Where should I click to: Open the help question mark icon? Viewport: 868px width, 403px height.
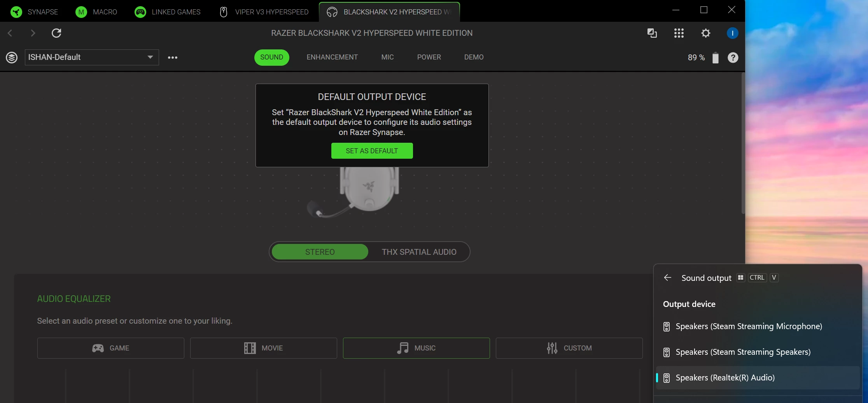(x=733, y=58)
